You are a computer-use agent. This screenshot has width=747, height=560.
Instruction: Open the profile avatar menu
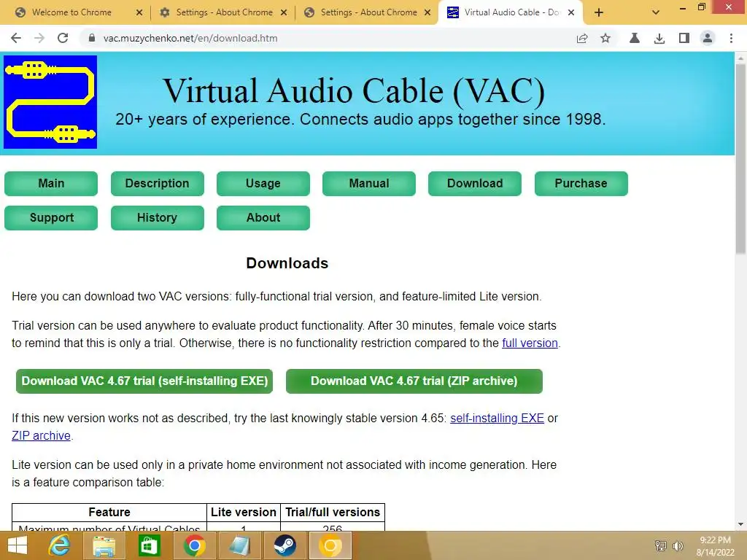[x=708, y=38]
